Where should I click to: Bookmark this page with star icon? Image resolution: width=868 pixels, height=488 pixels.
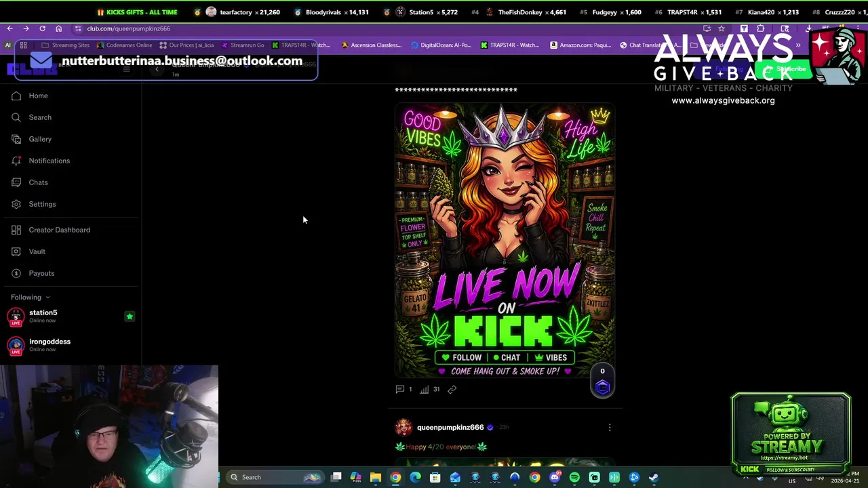[722, 28]
